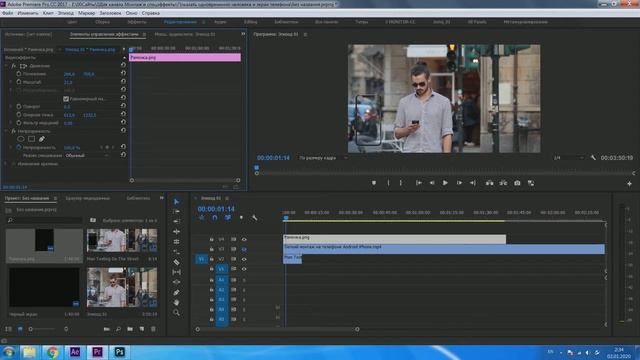Image resolution: width=640 pixels, height=360 pixels.
Task: Select the Selection tool arrow
Action: [x=176, y=202]
